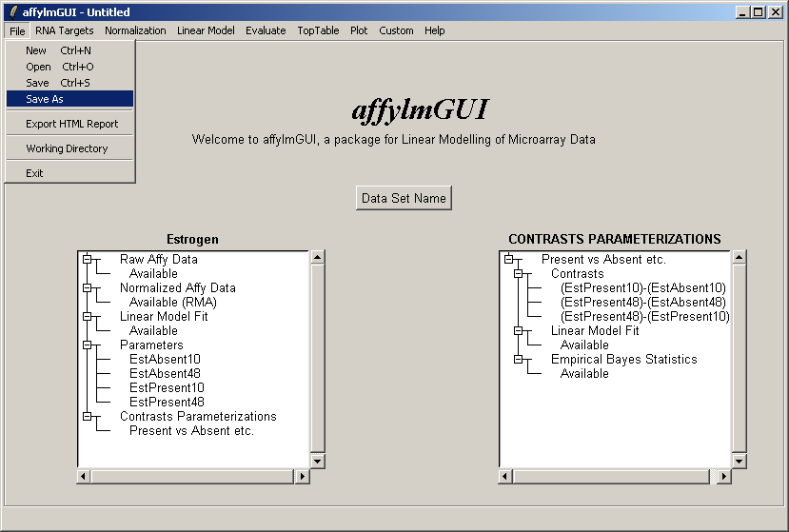Click up arrow of Estrogen tree scrollbar

pyautogui.click(x=318, y=257)
